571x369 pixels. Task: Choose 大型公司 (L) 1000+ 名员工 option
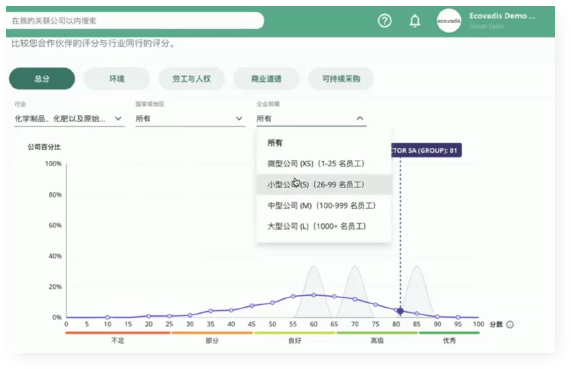pyautogui.click(x=324, y=226)
